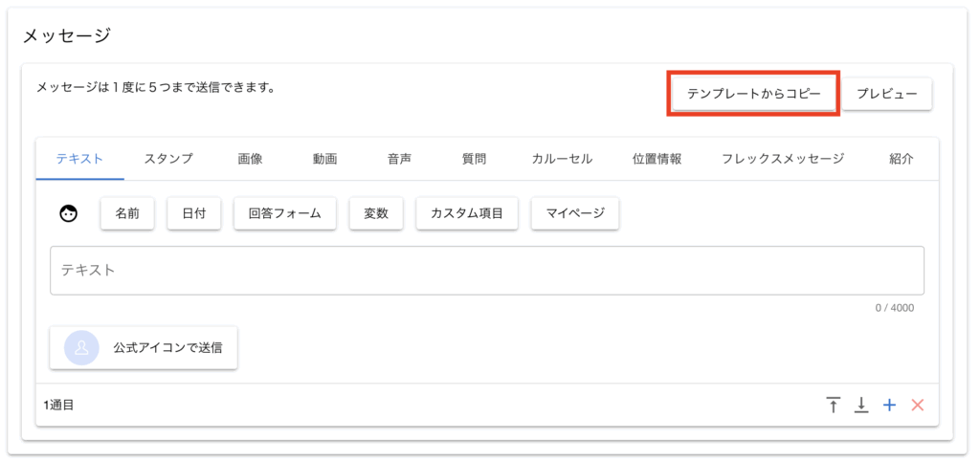Click the emoji face icon
The image size is (980, 462).
tap(68, 213)
